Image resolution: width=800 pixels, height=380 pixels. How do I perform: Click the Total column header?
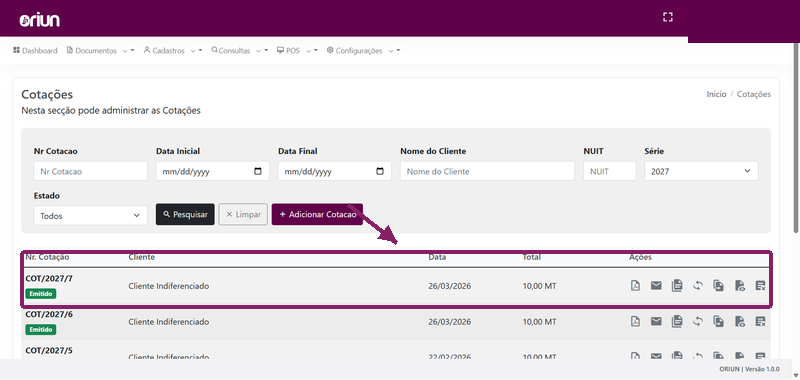532,257
